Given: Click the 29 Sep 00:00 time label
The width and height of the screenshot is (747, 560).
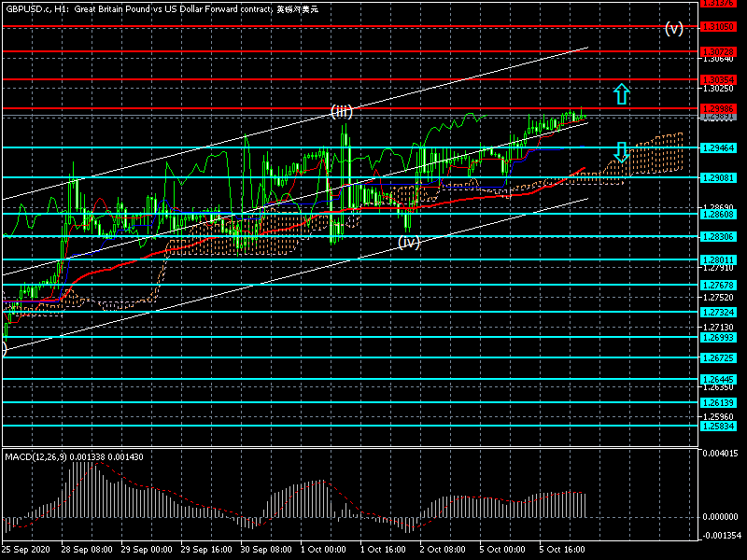Looking at the screenshot, I should (x=147, y=550).
